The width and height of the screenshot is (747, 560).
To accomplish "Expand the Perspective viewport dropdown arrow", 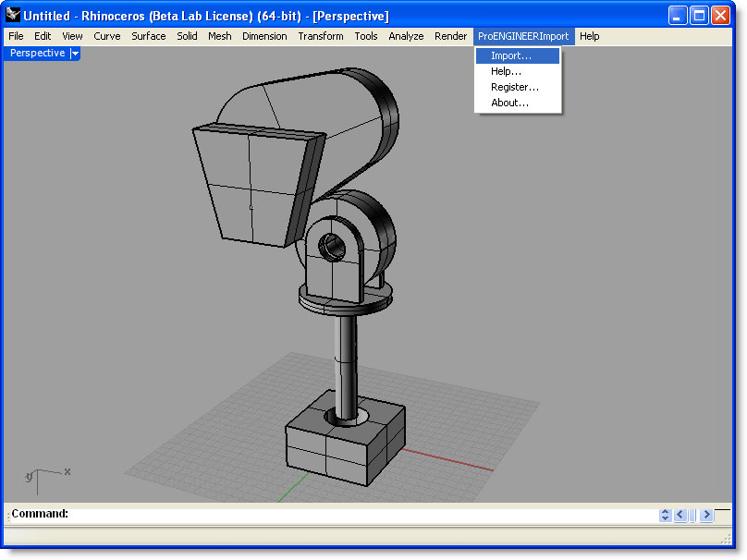I will 74,53.
